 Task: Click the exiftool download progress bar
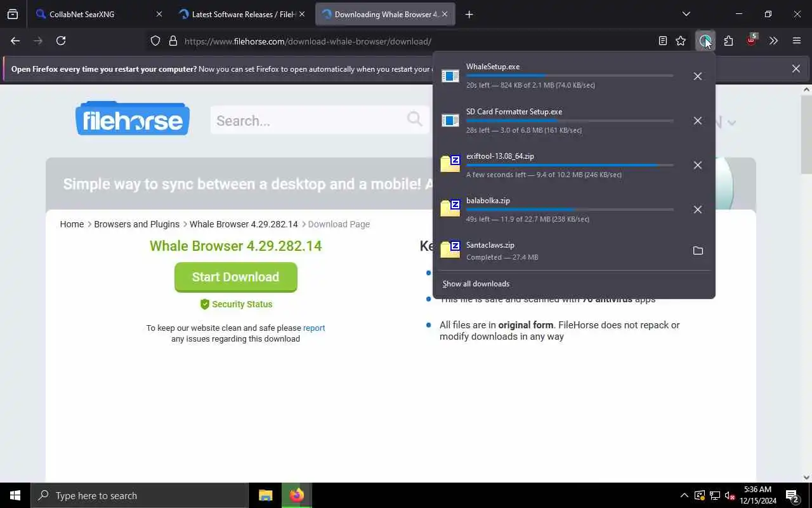point(570,165)
